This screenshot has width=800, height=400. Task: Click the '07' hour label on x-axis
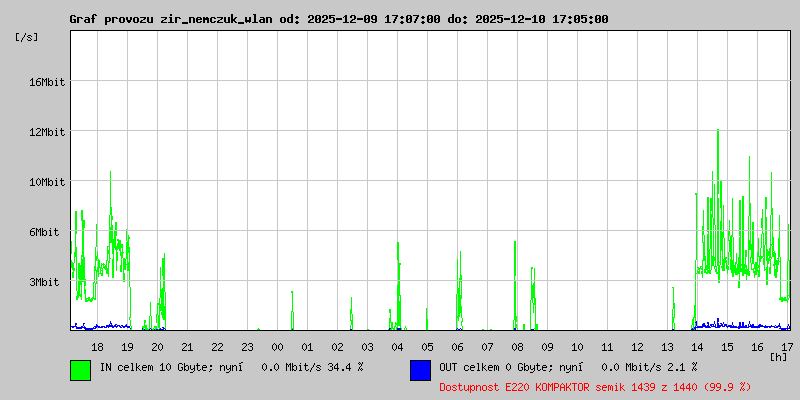coord(487,347)
